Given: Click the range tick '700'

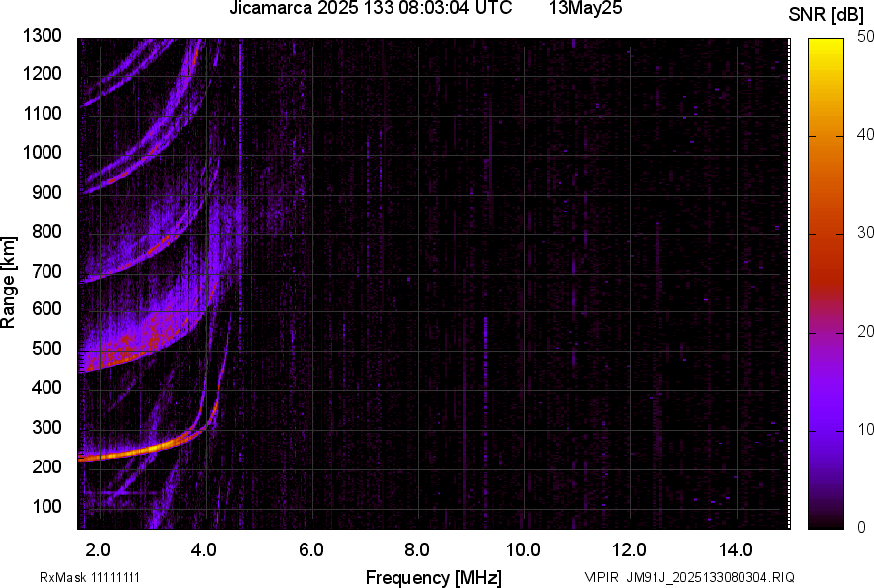Looking at the screenshot, I should [46, 271].
